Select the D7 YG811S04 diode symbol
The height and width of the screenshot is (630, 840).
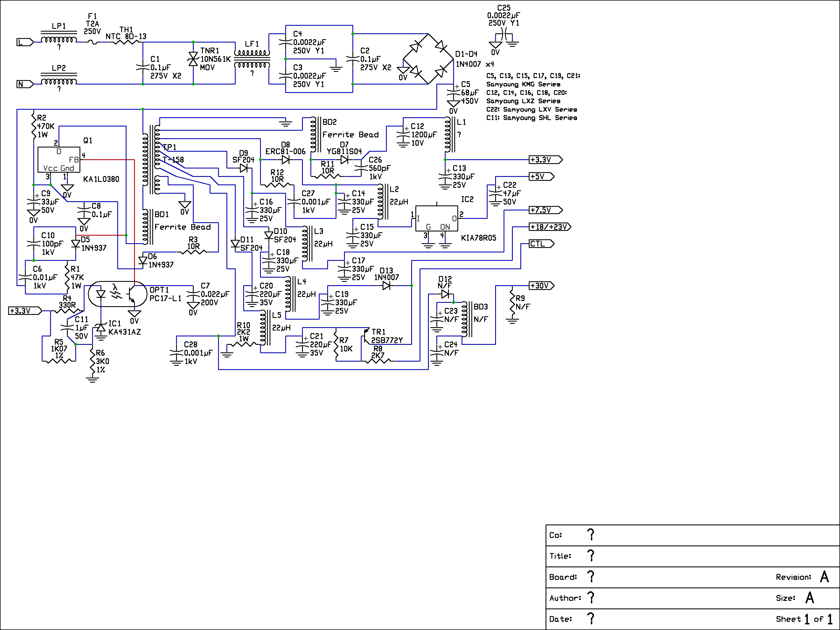345,160
